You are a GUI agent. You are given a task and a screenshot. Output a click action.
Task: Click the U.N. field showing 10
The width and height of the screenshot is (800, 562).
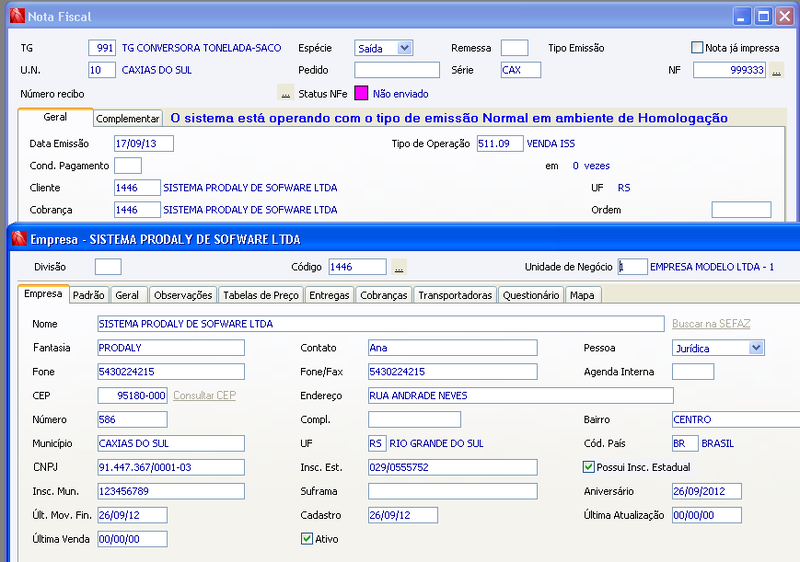click(x=102, y=70)
